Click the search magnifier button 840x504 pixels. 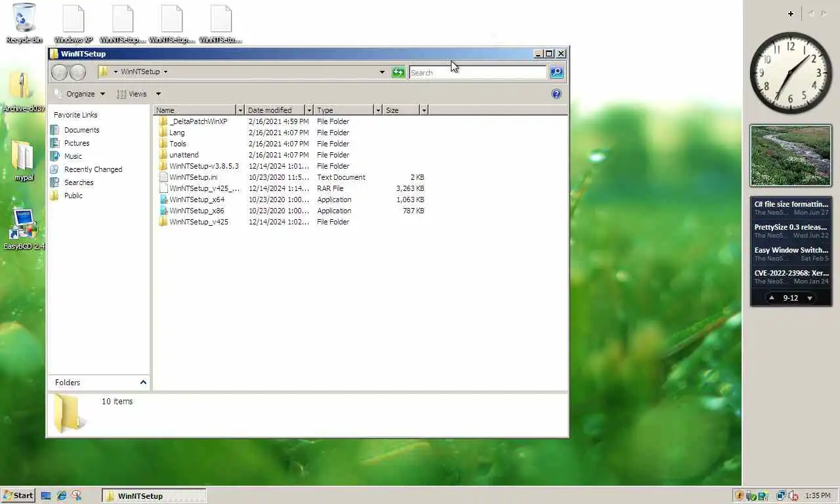pyautogui.click(x=556, y=72)
